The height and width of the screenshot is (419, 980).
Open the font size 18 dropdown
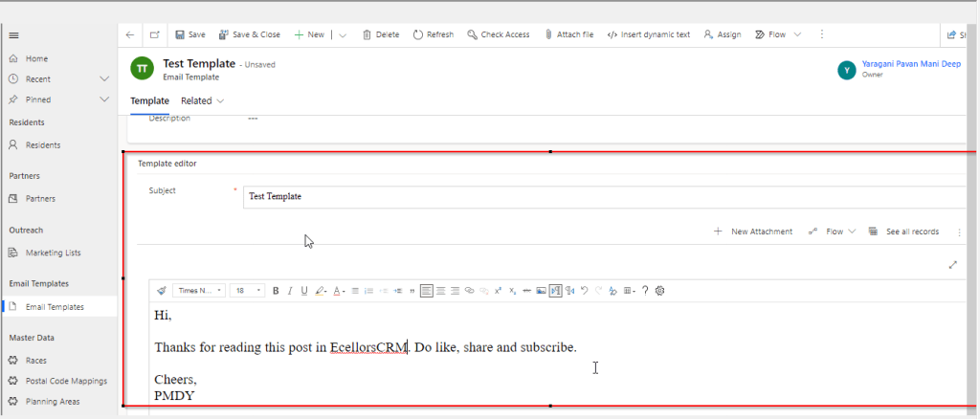click(248, 291)
